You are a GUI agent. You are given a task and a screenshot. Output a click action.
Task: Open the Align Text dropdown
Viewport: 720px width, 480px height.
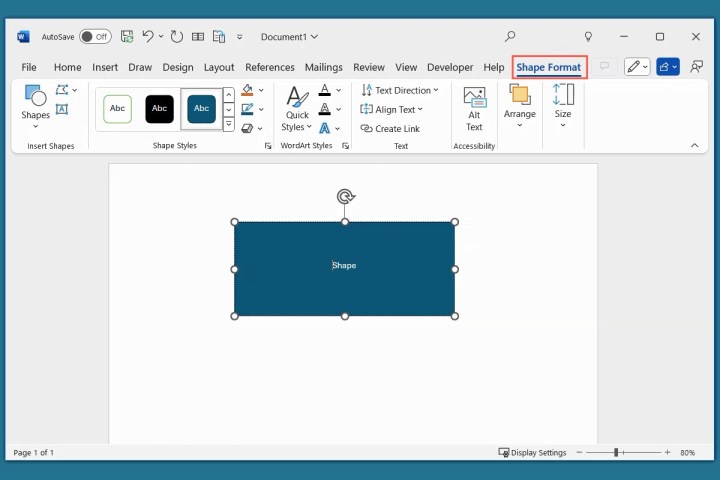click(x=391, y=109)
